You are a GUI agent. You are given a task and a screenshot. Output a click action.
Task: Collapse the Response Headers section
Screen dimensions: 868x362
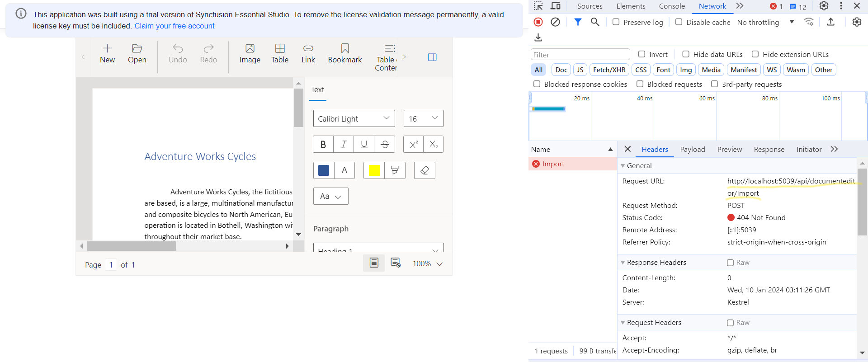coord(623,263)
